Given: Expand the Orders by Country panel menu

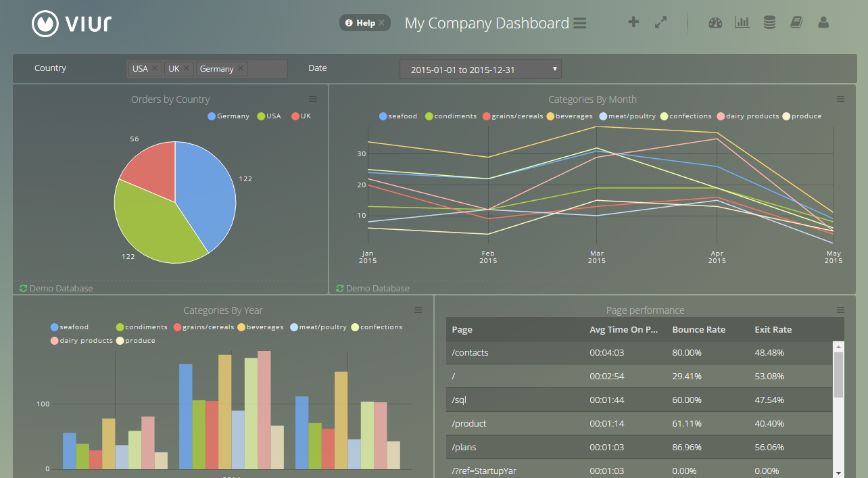Looking at the screenshot, I should (x=313, y=99).
